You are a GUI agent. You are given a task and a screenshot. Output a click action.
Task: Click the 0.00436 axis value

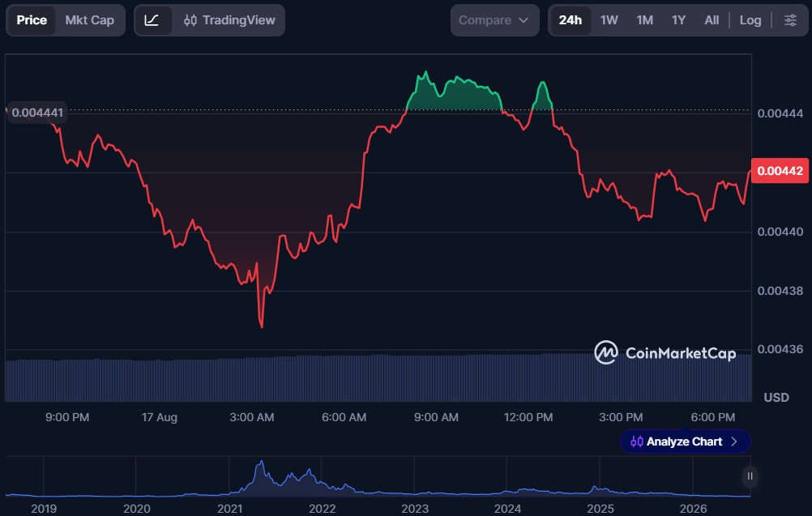pyautogui.click(x=780, y=349)
